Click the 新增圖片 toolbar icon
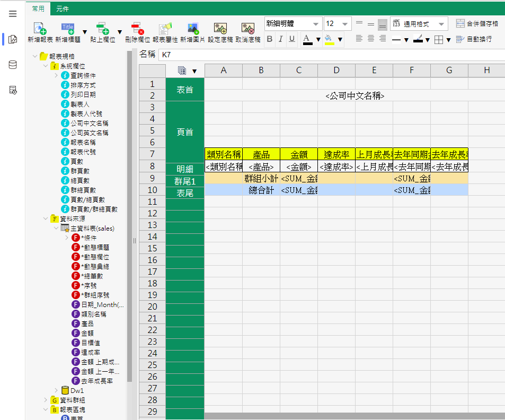 (x=192, y=32)
